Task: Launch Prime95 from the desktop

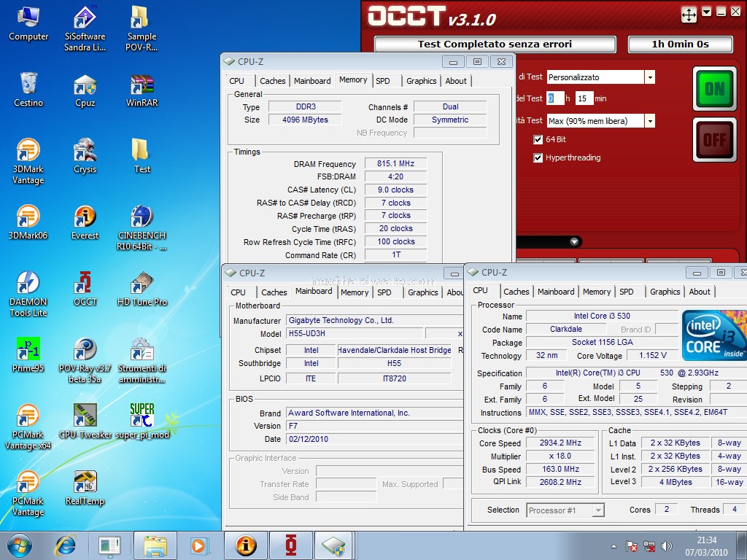Action: (28, 355)
